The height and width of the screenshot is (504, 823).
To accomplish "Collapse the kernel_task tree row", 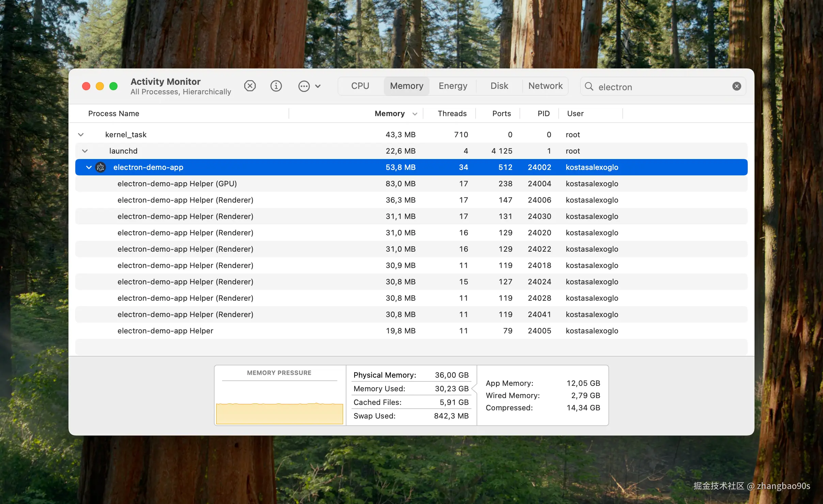I will click(x=81, y=135).
